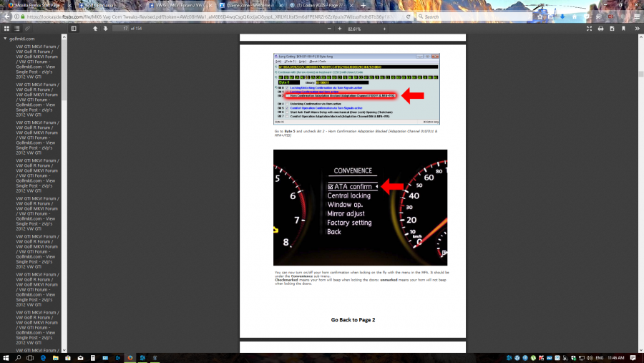The height and width of the screenshot is (363, 644).
Task: Go to Firefox home page
Action: pos(574,17)
